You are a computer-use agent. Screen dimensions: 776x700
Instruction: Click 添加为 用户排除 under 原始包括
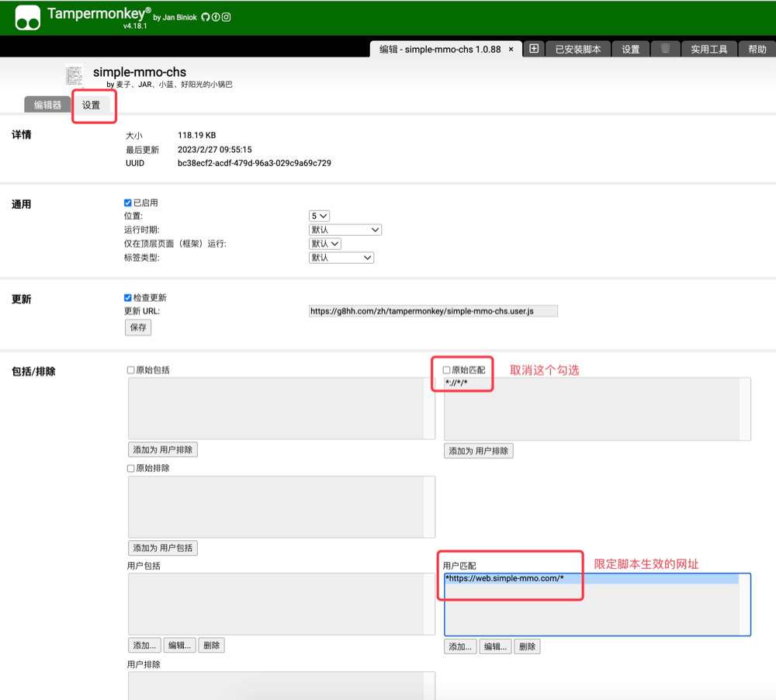coord(163,449)
